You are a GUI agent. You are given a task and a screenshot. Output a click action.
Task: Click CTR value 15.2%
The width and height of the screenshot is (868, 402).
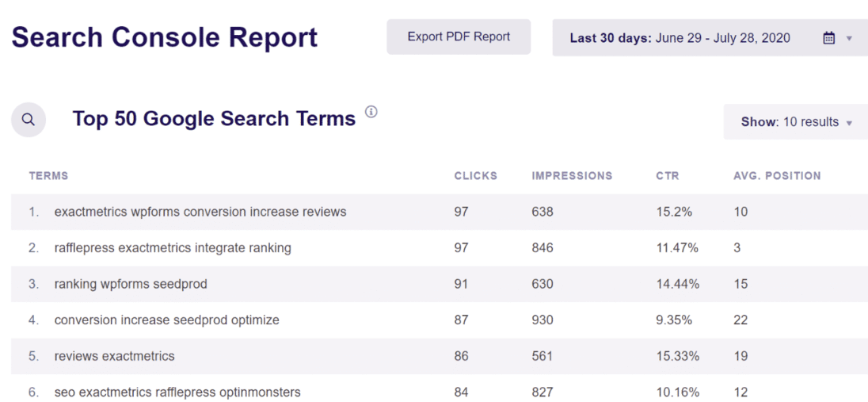click(x=674, y=212)
